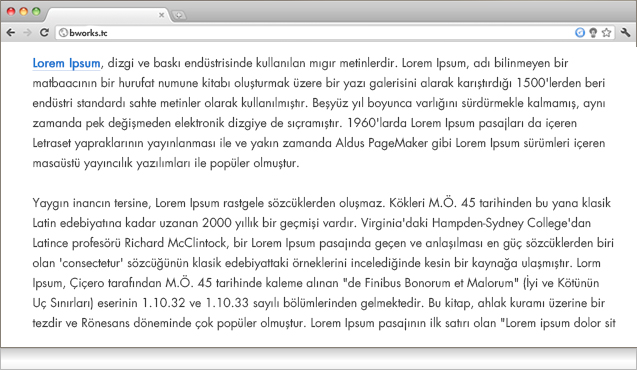Select the blank active browser tab

(x=107, y=15)
